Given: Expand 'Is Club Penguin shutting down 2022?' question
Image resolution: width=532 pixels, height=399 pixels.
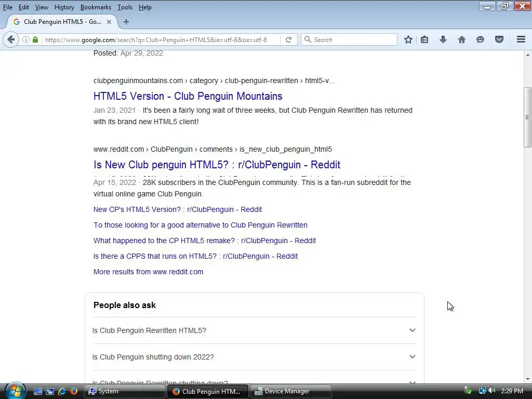Looking at the screenshot, I should tap(254, 357).
